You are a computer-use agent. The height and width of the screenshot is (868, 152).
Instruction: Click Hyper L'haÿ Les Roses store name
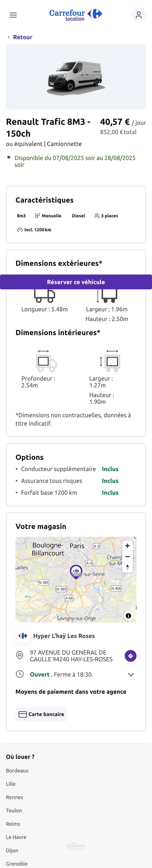click(x=64, y=636)
